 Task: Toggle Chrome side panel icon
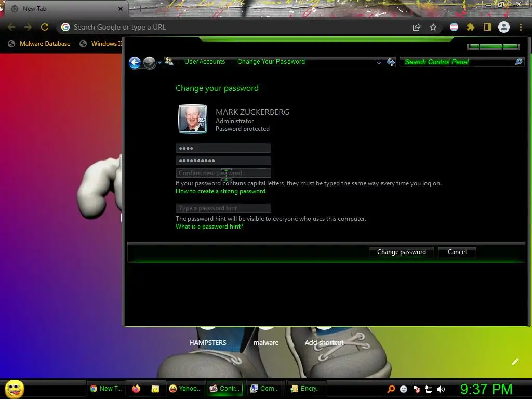[x=487, y=27]
